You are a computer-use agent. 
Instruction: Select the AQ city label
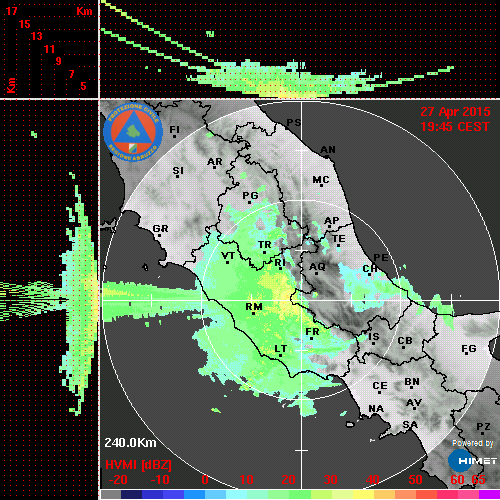coord(317,267)
